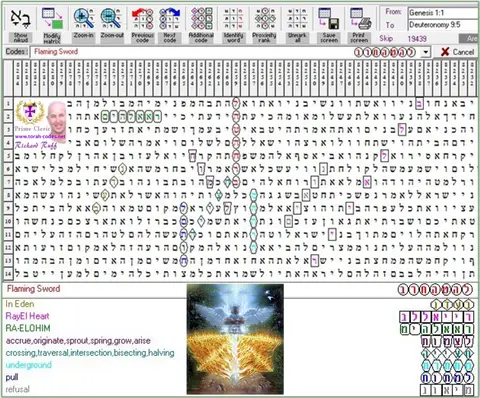Click the red circled Hebrew code in Codes bar
This screenshot has width=480, height=398.
[x=385, y=52]
